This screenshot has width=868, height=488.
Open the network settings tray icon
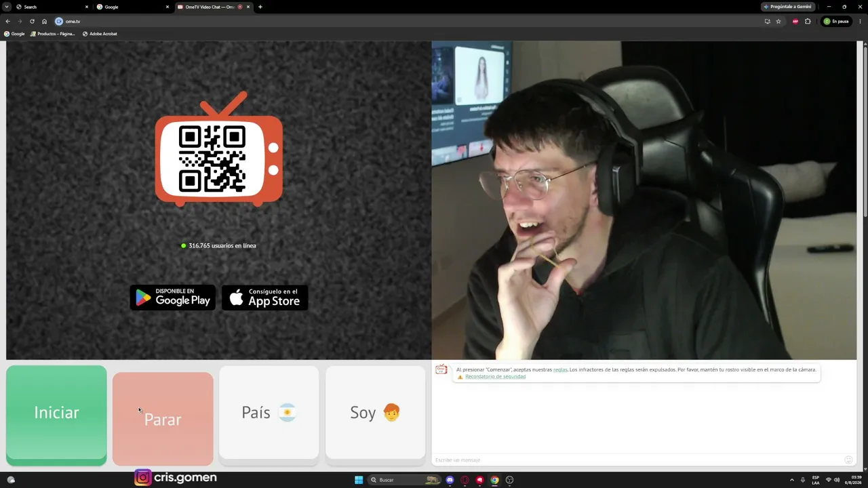coord(828,480)
